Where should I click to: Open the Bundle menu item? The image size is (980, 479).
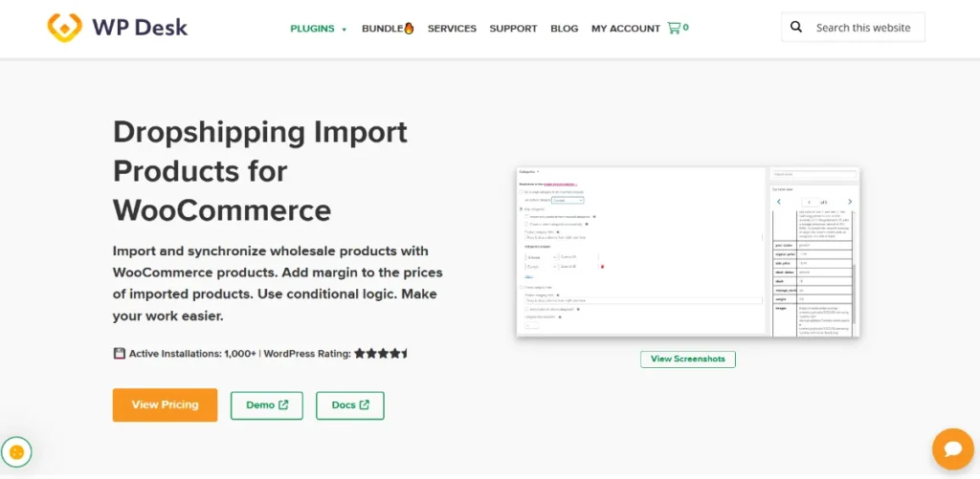[388, 29]
